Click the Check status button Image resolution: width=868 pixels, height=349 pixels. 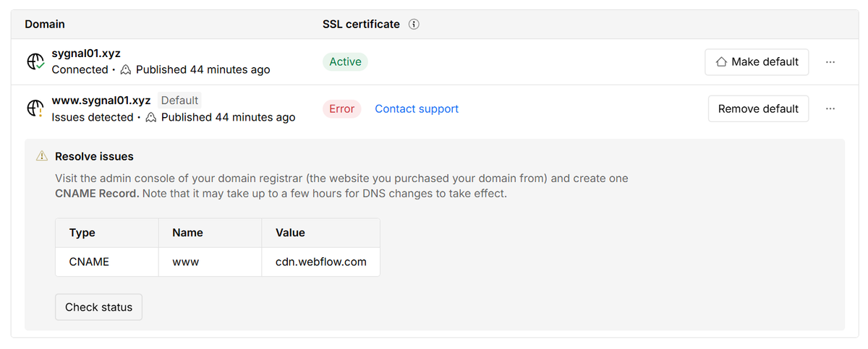[99, 307]
